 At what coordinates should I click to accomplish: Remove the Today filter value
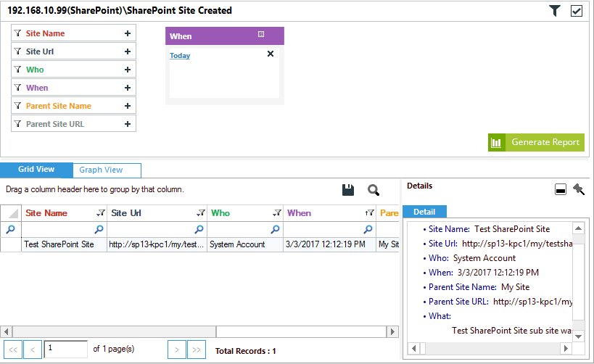[x=271, y=54]
